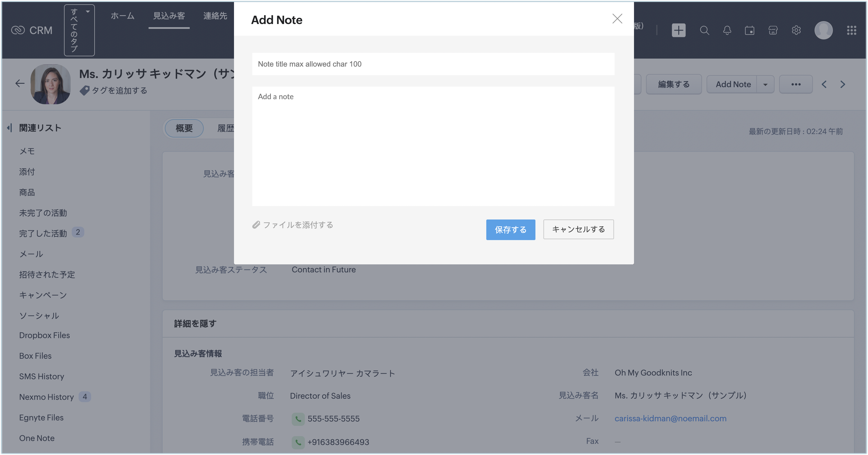Open the settings gear icon
Viewport: 868px width, 455px height.
pyautogui.click(x=796, y=30)
